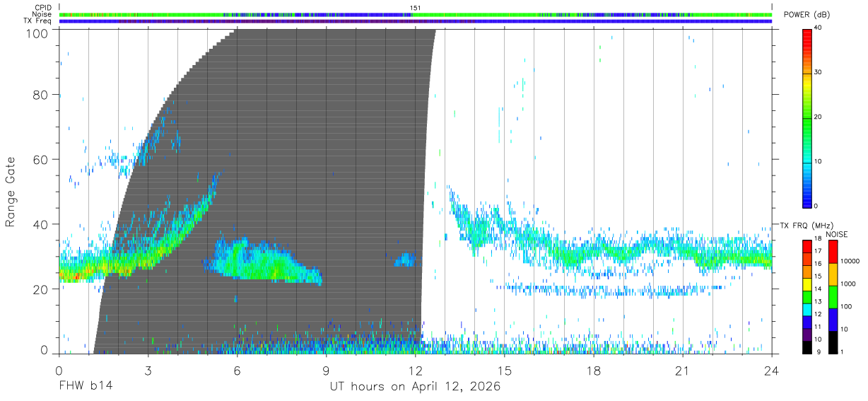The height and width of the screenshot is (401, 868).
Task: Select the TX Freq color strip at top
Action: [x=416, y=21]
